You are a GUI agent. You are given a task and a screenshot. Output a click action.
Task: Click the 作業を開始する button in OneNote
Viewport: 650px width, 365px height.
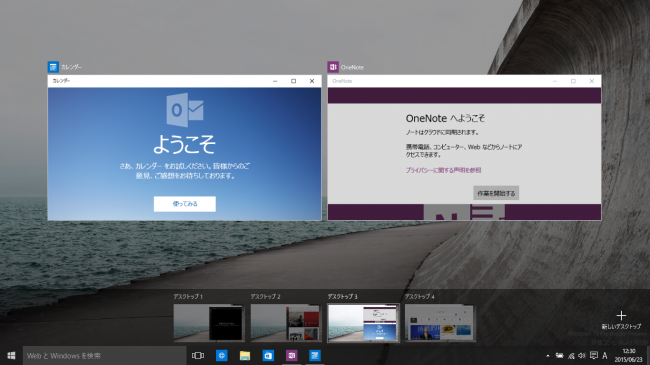coord(496,193)
